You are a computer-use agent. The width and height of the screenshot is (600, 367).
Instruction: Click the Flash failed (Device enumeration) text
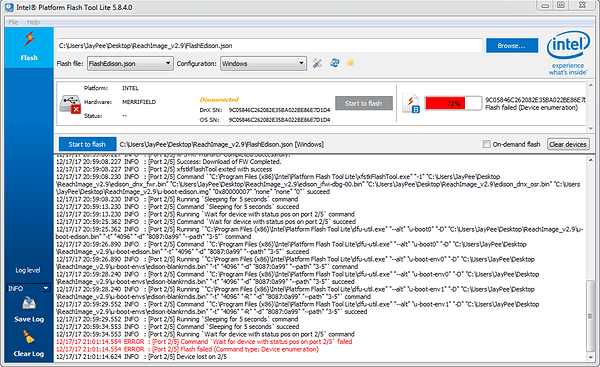click(532, 108)
